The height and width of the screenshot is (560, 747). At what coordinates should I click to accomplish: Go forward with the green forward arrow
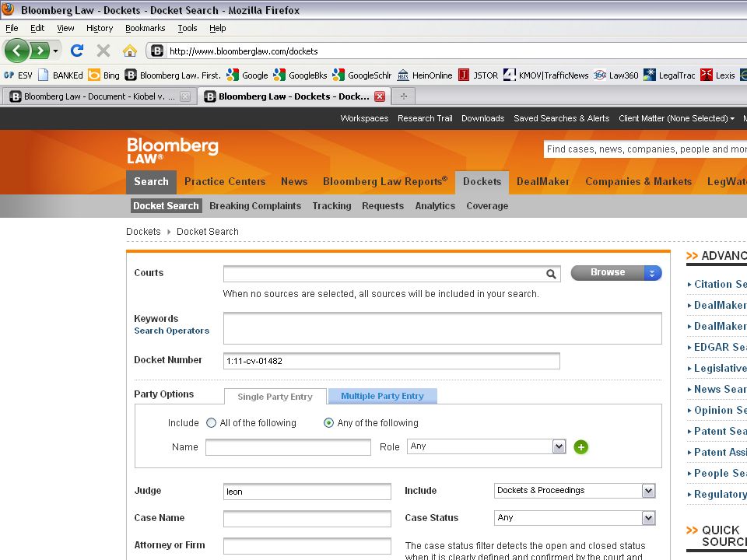[40, 50]
